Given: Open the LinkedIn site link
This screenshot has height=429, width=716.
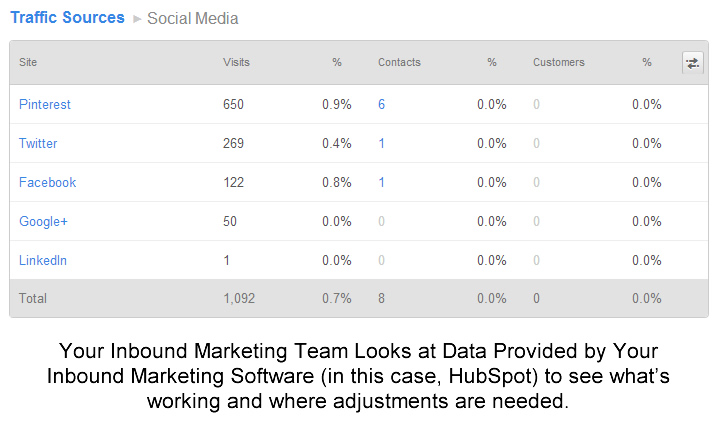Looking at the screenshot, I should click(43, 260).
